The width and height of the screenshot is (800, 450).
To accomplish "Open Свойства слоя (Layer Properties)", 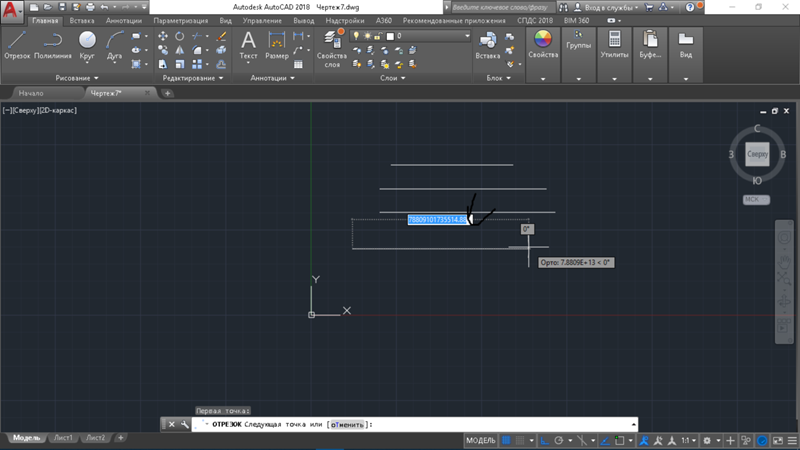I will [331, 46].
